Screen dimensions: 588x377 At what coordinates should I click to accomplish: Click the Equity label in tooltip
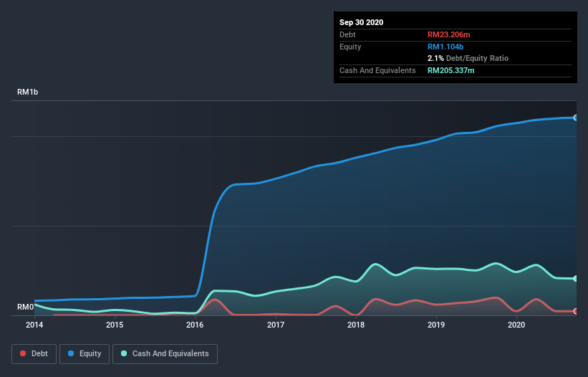point(350,47)
